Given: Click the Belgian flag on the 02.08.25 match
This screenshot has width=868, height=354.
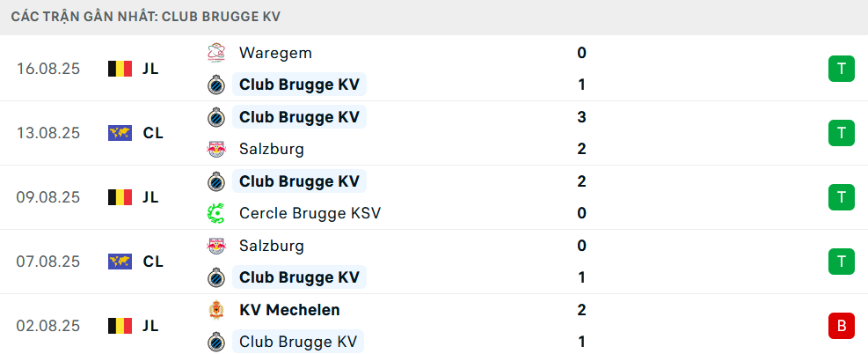Looking at the screenshot, I should [x=120, y=326].
